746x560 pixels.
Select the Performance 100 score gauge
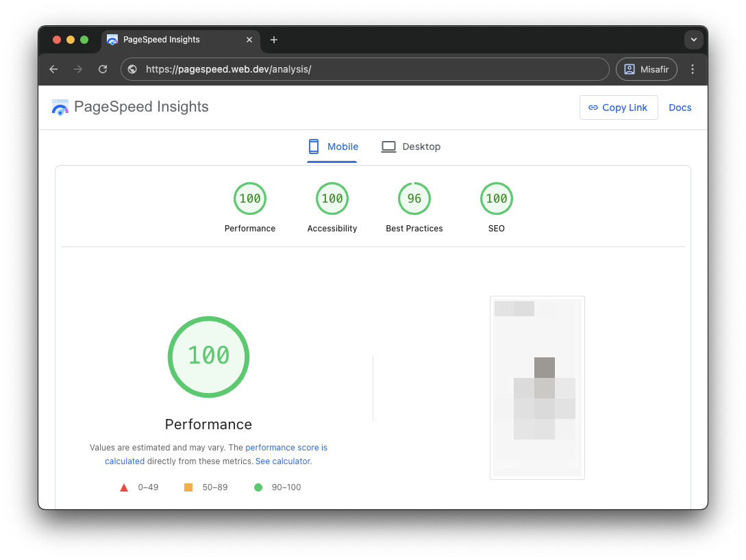point(250,199)
